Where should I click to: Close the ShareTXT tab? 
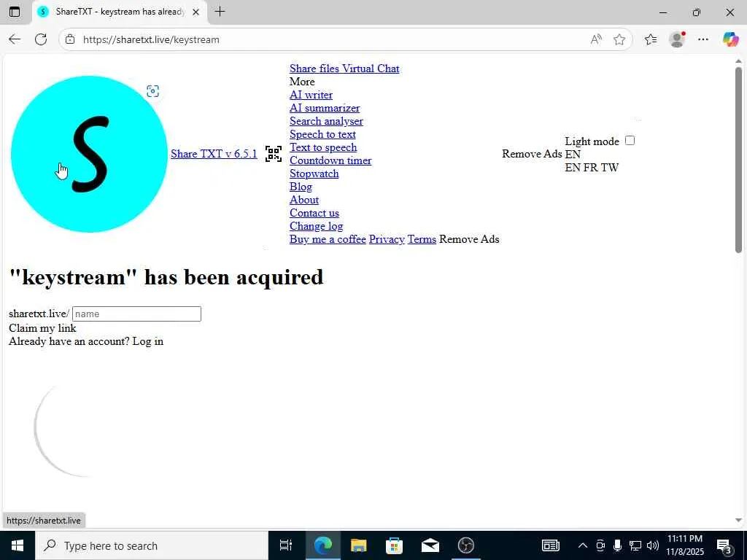pyautogui.click(x=196, y=12)
